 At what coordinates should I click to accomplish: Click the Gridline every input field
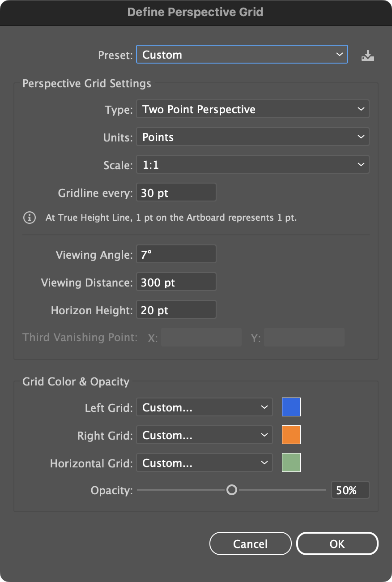(176, 192)
